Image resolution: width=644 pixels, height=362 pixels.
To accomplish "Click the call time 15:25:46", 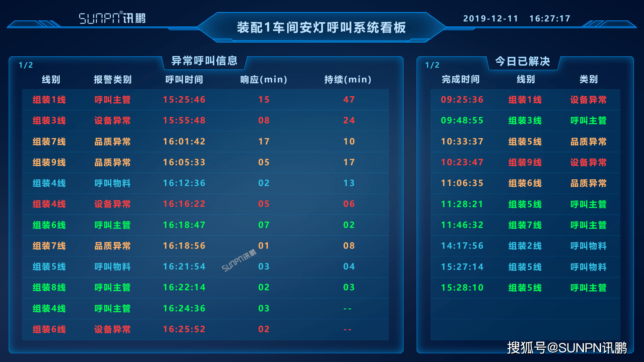I will click(184, 100).
